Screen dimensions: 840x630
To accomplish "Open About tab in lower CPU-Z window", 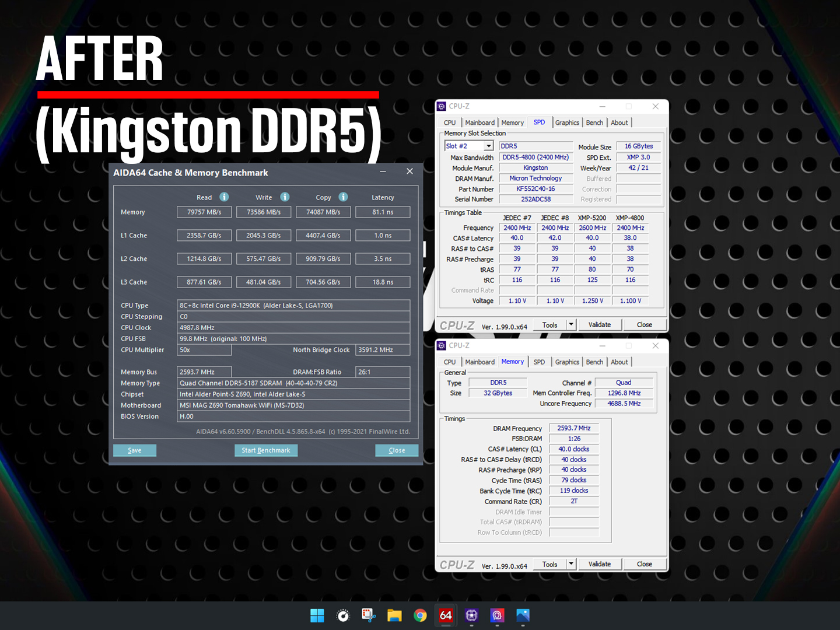I will (x=619, y=362).
